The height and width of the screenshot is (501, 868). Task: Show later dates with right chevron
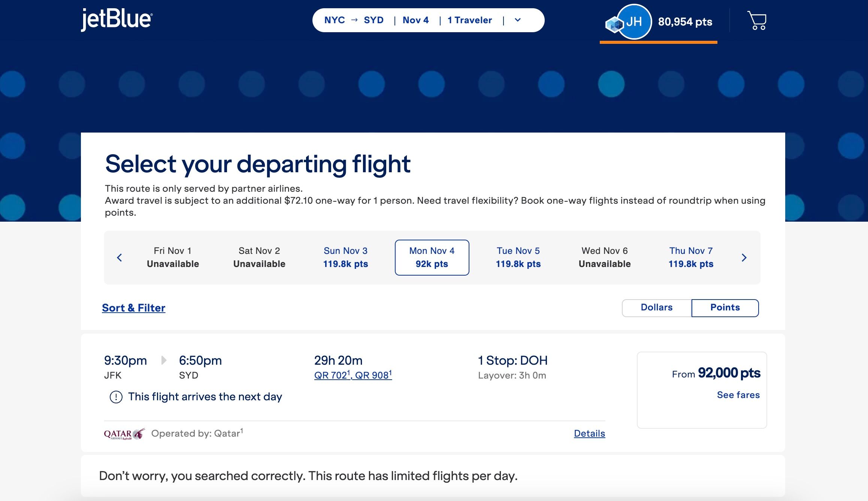click(x=744, y=258)
